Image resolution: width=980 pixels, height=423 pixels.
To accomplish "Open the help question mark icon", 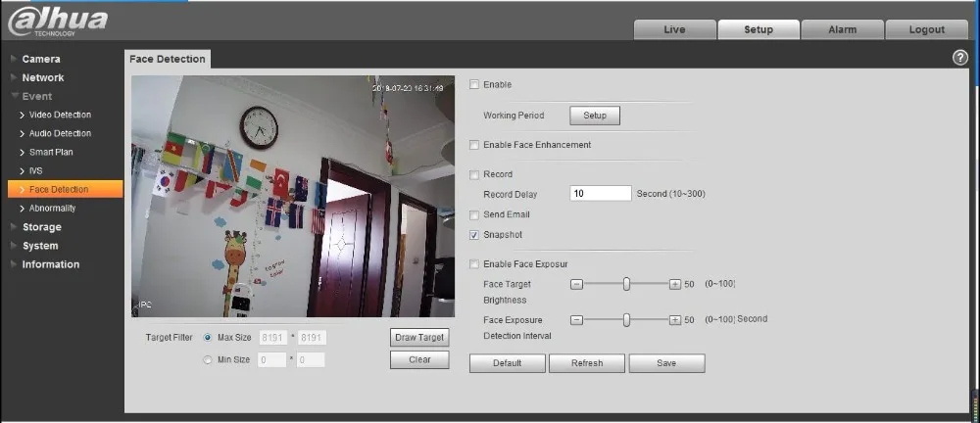I will pos(960,58).
